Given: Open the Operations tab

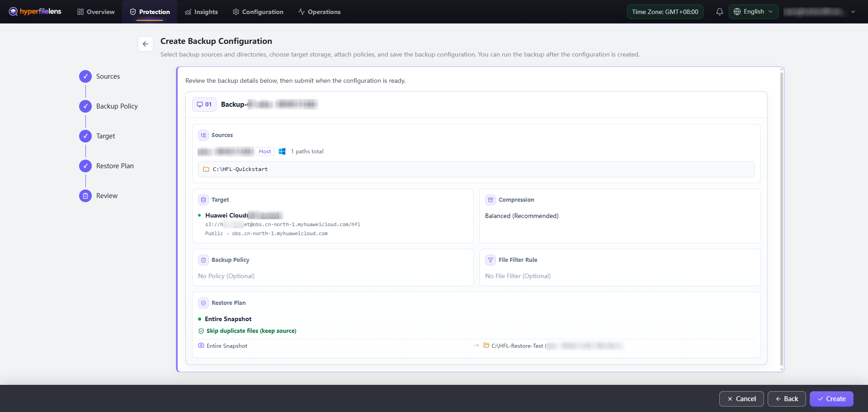Looking at the screenshot, I should [x=319, y=12].
